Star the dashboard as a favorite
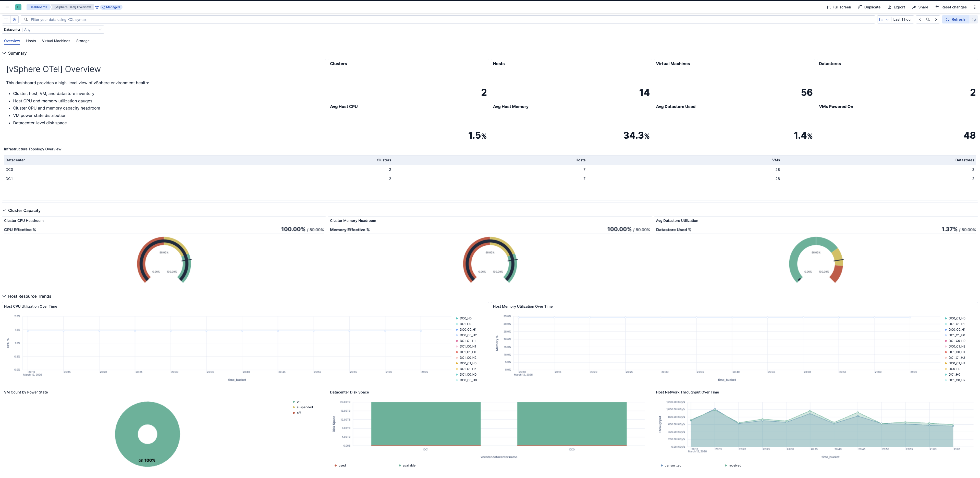This screenshot has width=980, height=478. click(97, 7)
